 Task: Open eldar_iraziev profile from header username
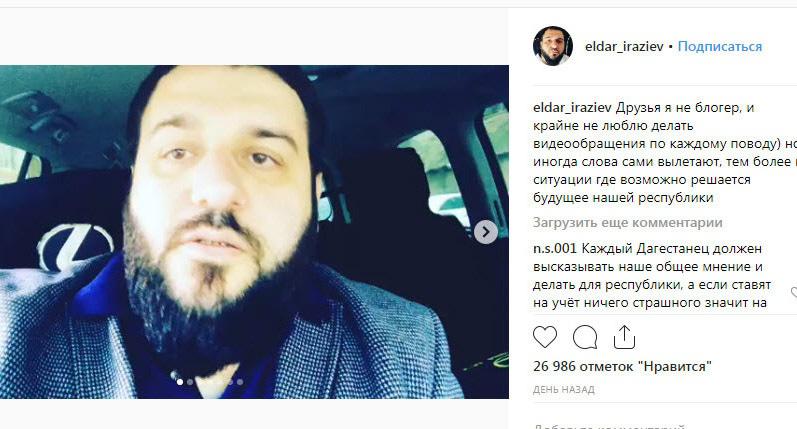tap(624, 46)
